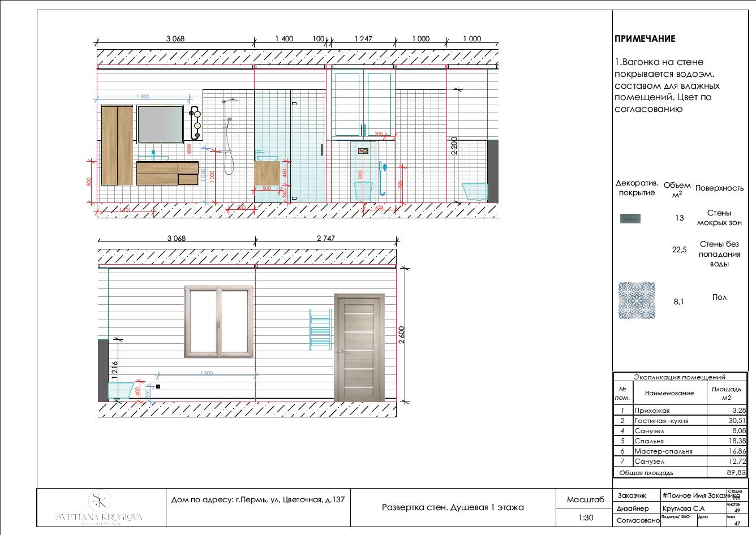Click the tall wooden wardrobe cabinet
756x535 pixels.
pos(117,145)
